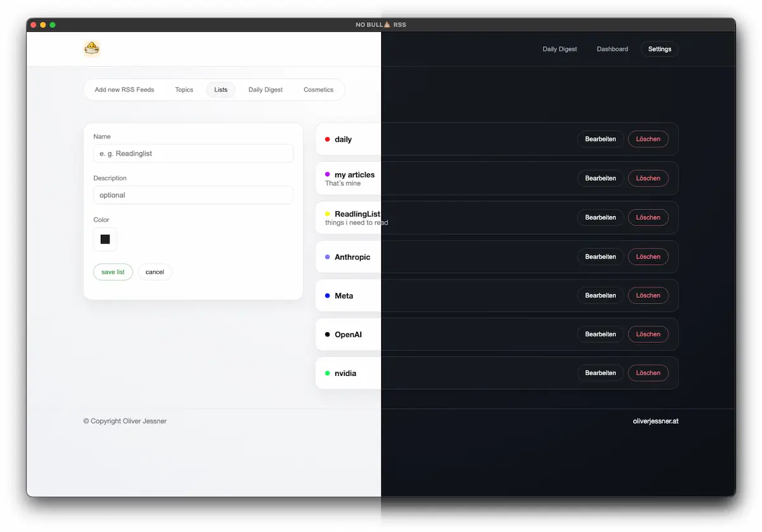Click the green dot beside nvidia
This screenshot has height=532, width=762.
[x=327, y=373]
